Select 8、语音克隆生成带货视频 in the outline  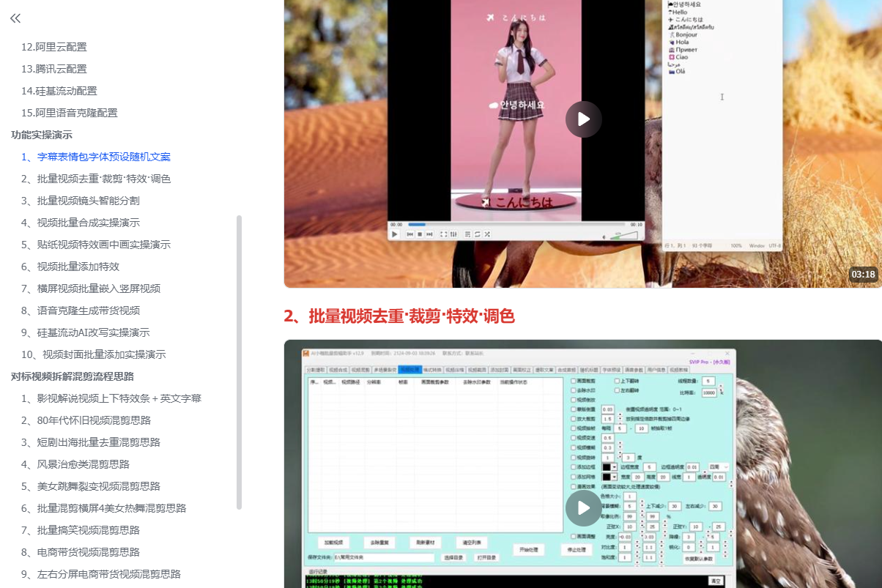coord(80,310)
